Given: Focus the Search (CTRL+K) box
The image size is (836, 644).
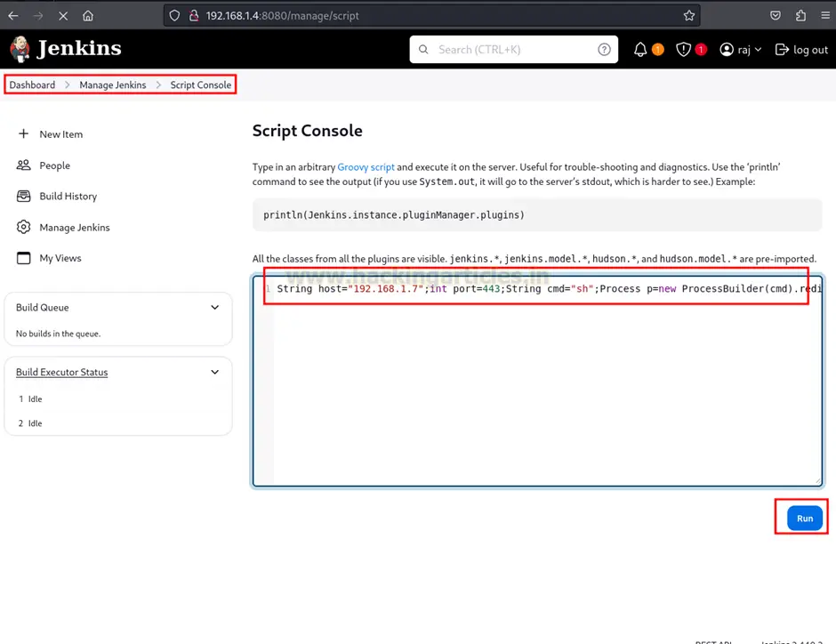Looking at the screenshot, I should pyautogui.click(x=513, y=50).
